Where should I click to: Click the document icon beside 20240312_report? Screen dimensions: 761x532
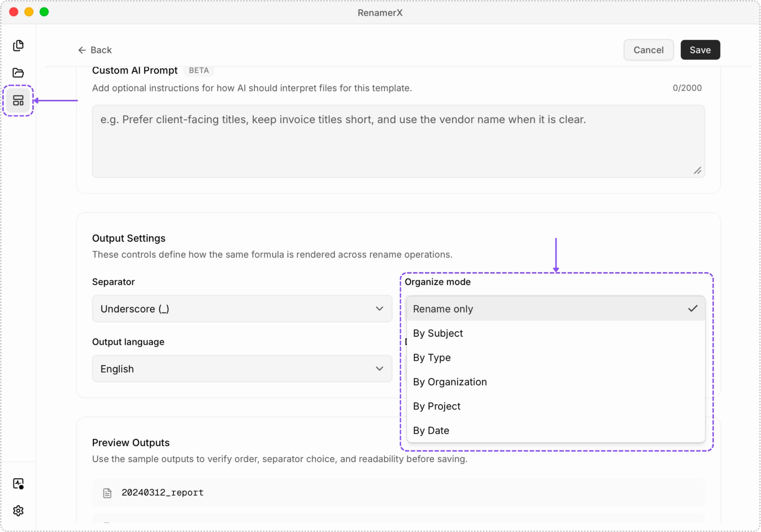coord(107,493)
